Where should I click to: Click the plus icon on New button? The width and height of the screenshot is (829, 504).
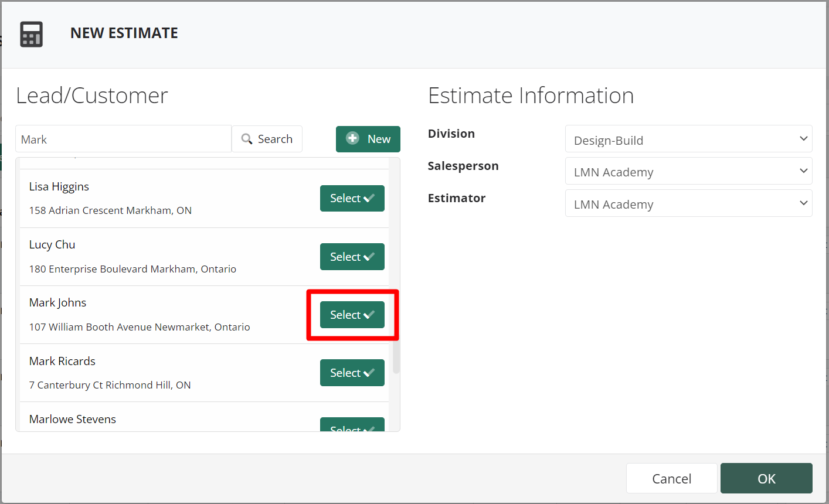point(352,138)
